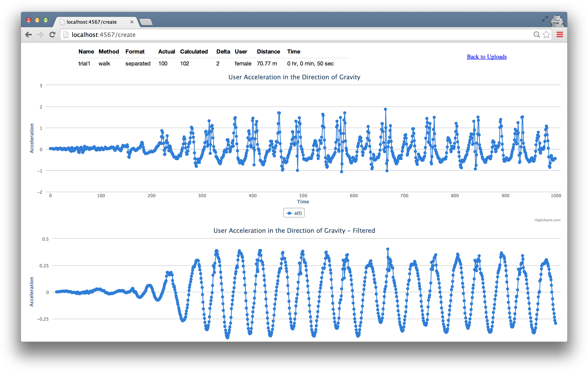The height and width of the screenshot is (372, 588).
Task: Click the incognito user avatar icon
Action: 557,21
